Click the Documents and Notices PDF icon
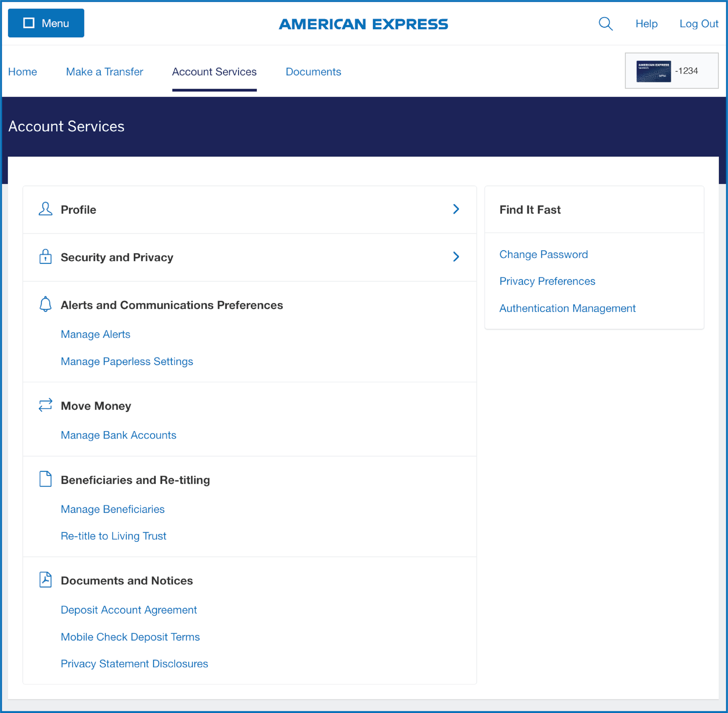This screenshot has height=713, width=728. coord(45,580)
